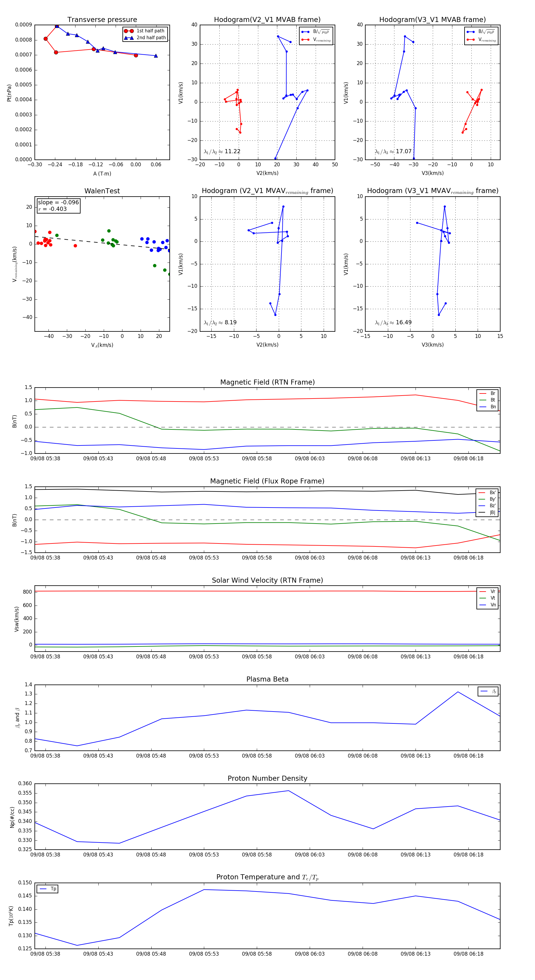
Task: Select the 'Vr' legend entry
Action: [x=487, y=591]
